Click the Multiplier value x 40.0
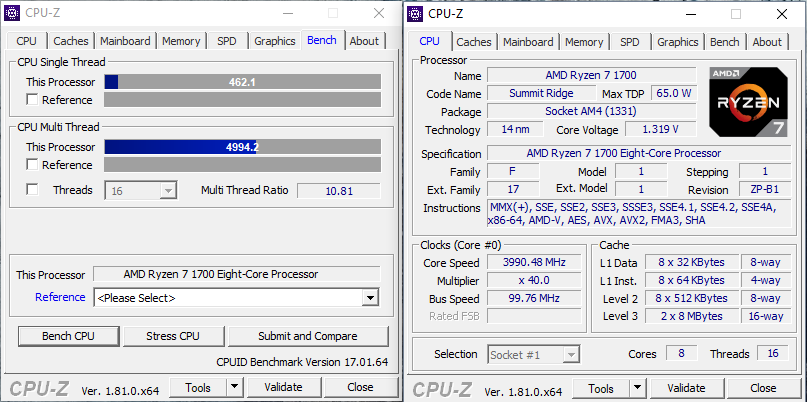Viewport: 807px width, 402px height. [x=534, y=281]
